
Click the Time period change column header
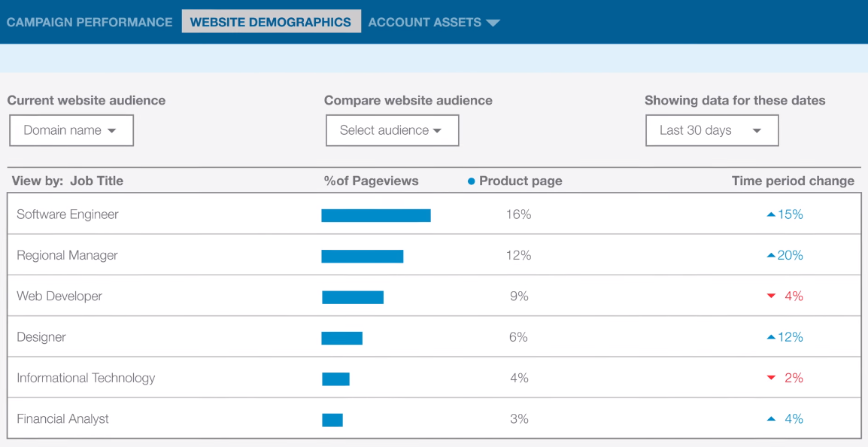coord(793,181)
